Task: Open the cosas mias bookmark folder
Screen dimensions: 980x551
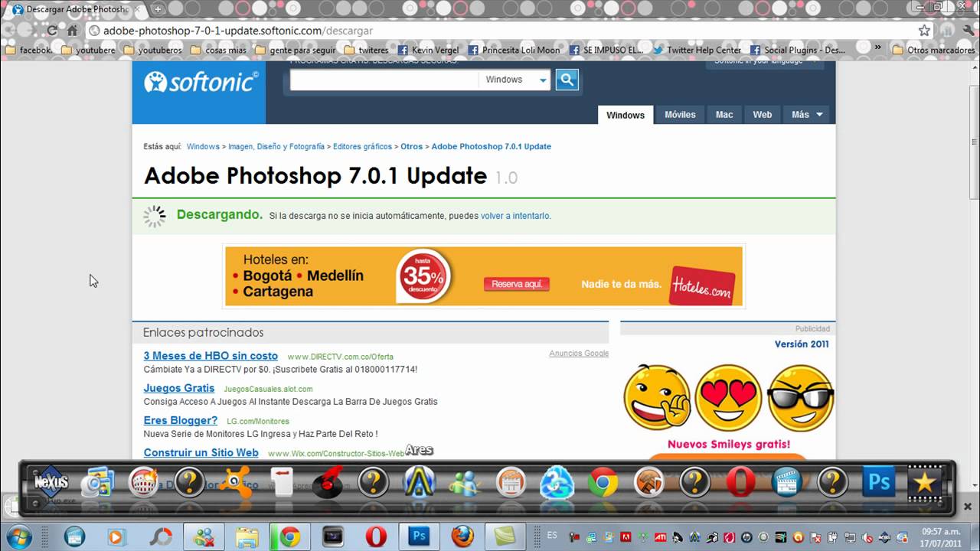Action: pos(219,51)
